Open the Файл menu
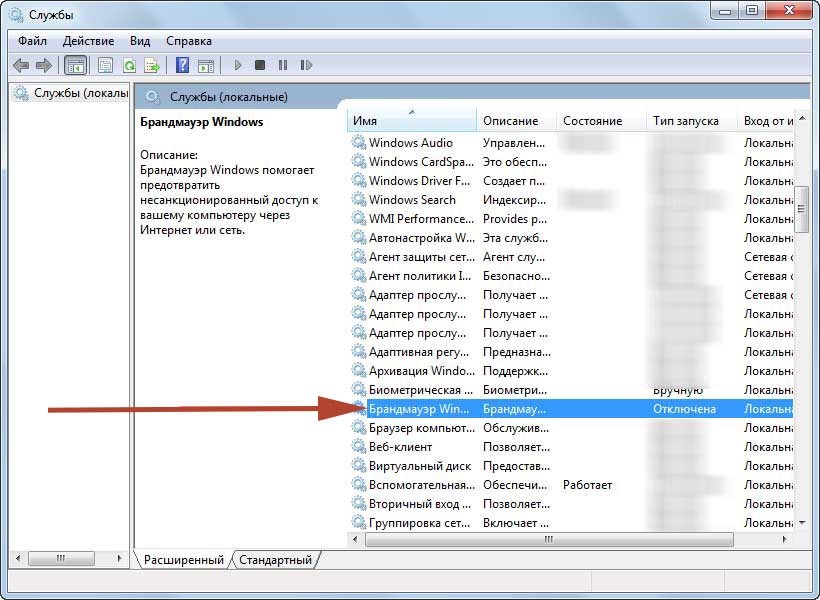 (32, 41)
